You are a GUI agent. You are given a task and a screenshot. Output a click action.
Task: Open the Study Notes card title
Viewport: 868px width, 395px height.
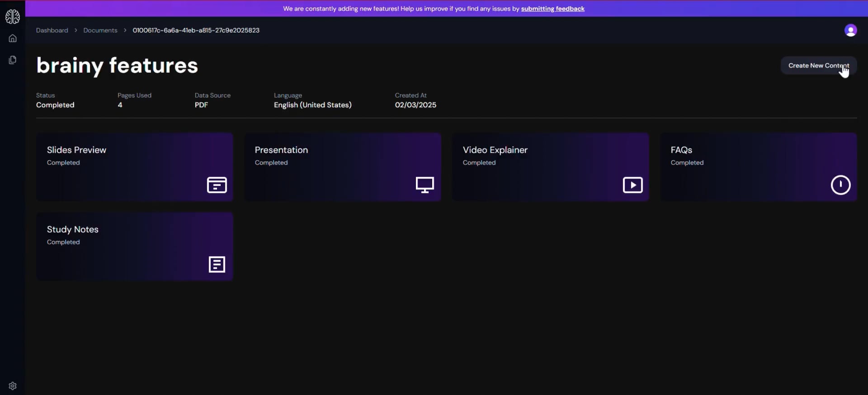pyautogui.click(x=73, y=230)
